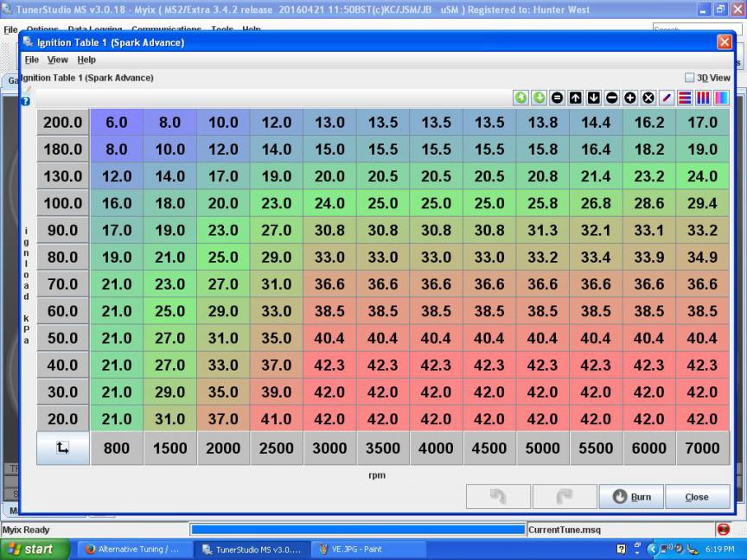This screenshot has width=747, height=560.
Task: Click the horizontal interpolate stripes icon
Action: click(x=685, y=99)
